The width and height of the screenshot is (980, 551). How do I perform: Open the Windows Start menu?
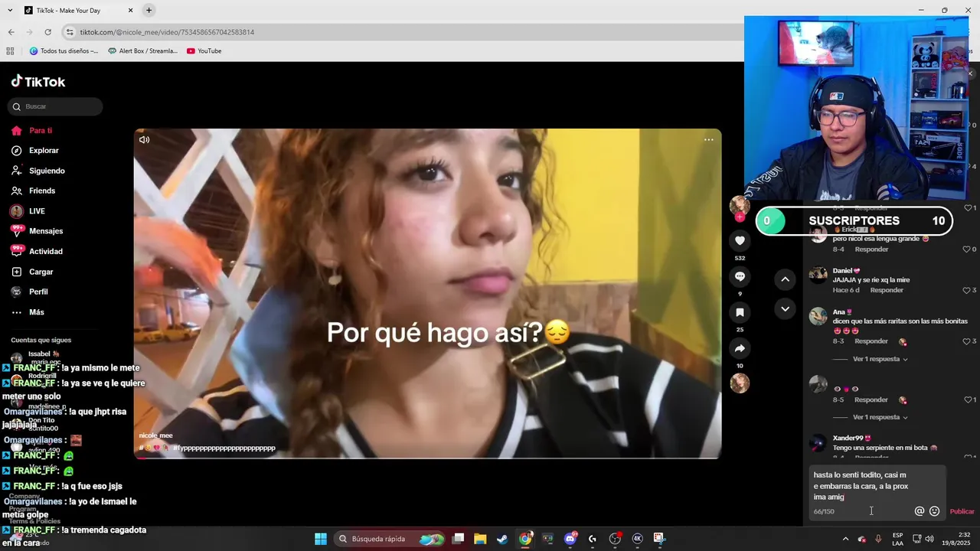tap(321, 539)
